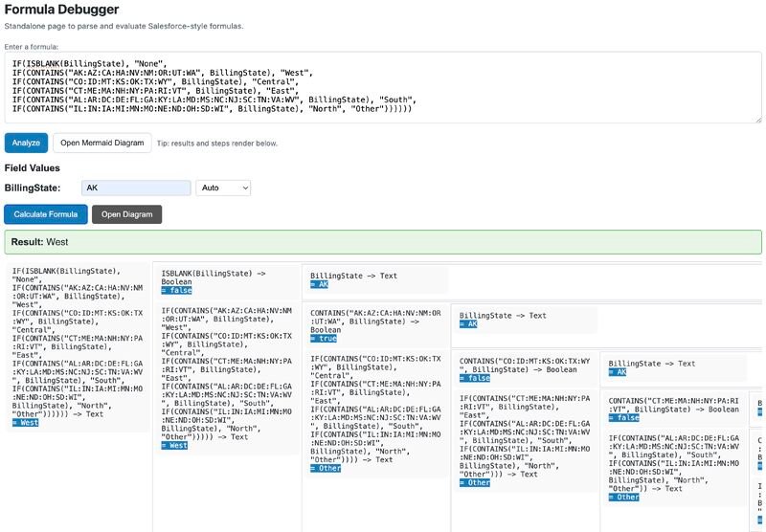Open Mermaid Diagram button
This screenshot has width=766, height=532.
102,143
